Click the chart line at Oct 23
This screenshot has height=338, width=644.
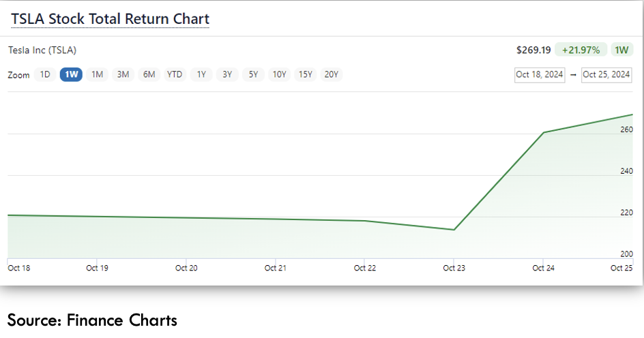click(454, 230)
